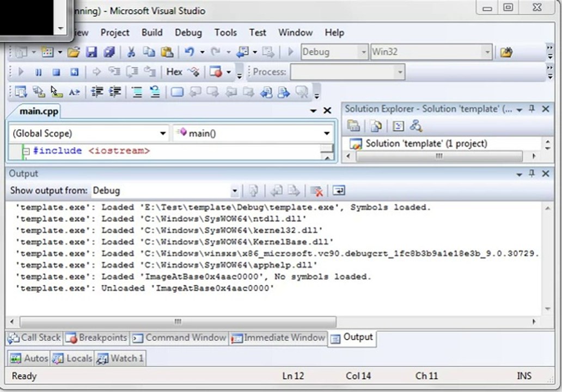Stop debugging with the square icon
Image resolution: width=562 pixels, height=392 pixels.
tap(56, 72)
